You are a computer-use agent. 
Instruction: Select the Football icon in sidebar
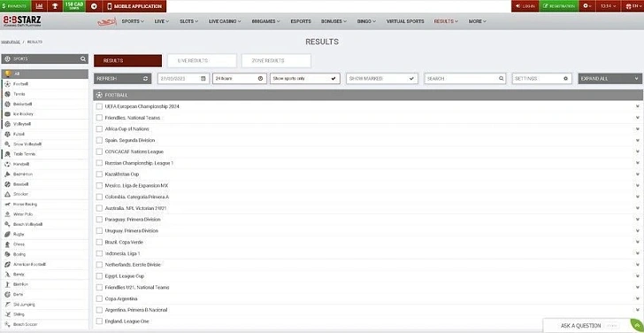pos(7,84)
